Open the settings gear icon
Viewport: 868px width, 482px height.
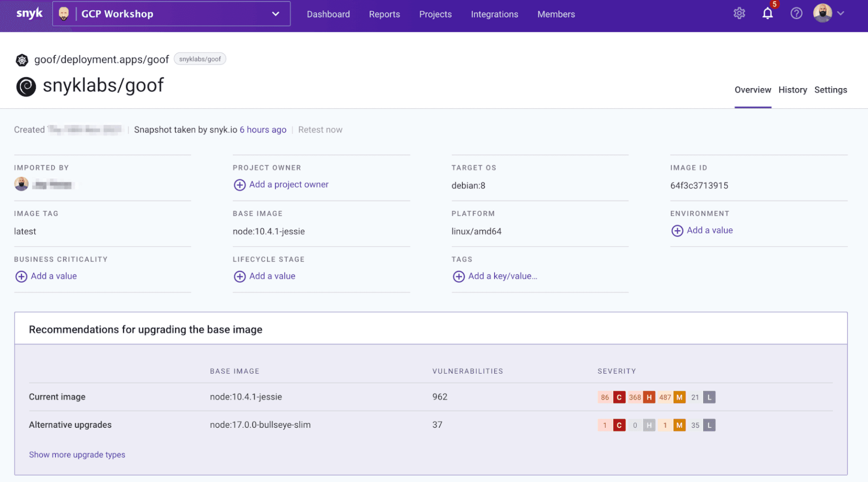[x=739, y=14]
